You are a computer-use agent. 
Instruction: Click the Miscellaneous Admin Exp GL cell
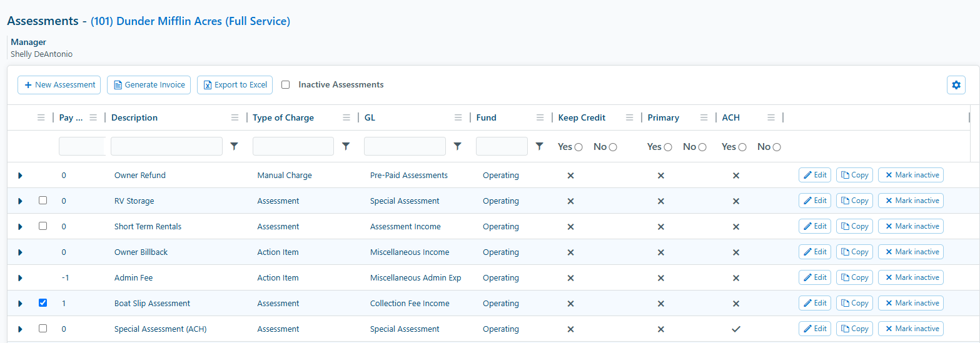(x=416, y=278)
